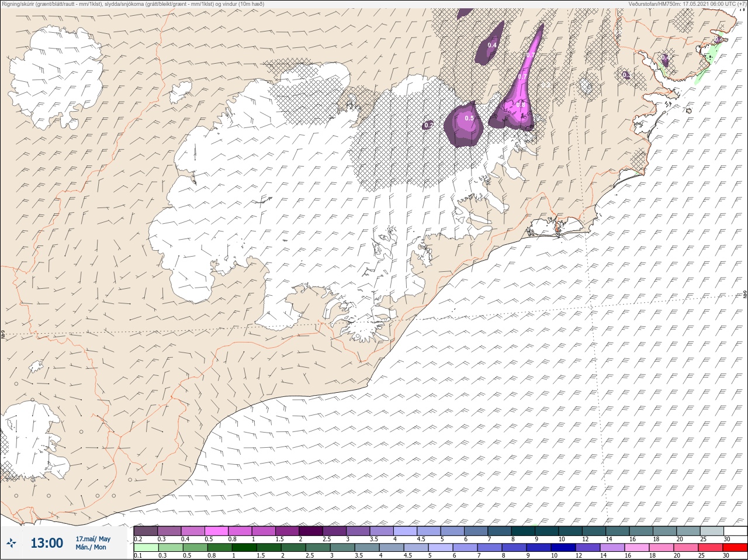
Task: Click the 0.4 snowfall value on the map
Action: pos(492,45)
